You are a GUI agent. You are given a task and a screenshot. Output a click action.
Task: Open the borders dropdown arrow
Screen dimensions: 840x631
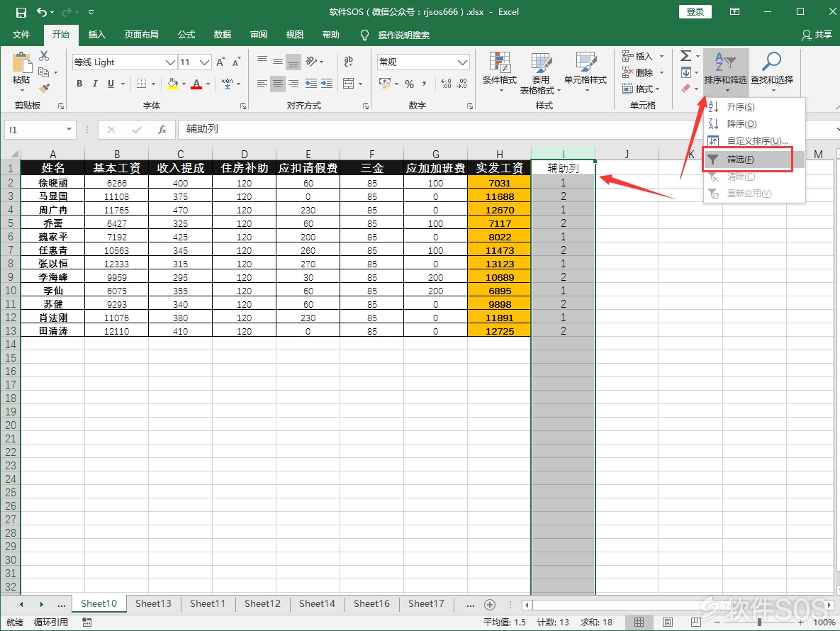click(153, 84)
